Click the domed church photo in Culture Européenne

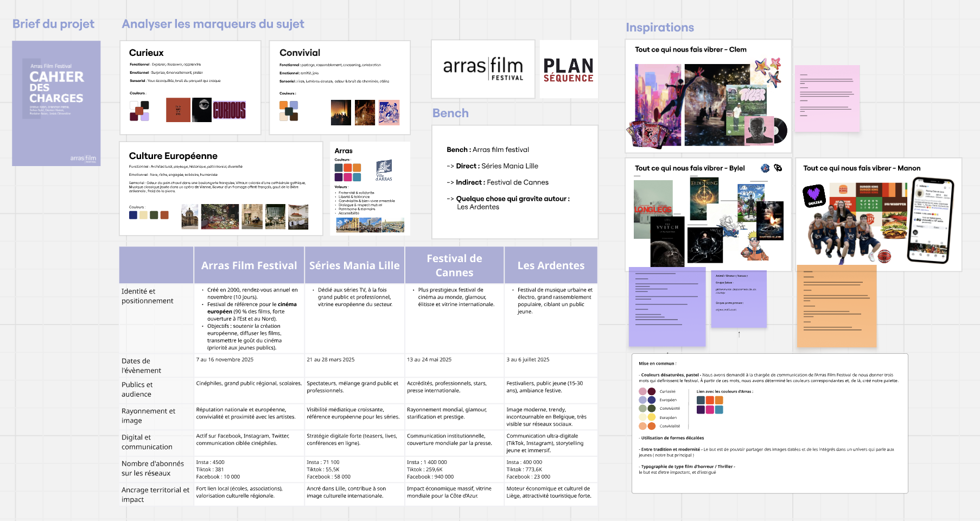pyautogui.click(x=190, y=217)
